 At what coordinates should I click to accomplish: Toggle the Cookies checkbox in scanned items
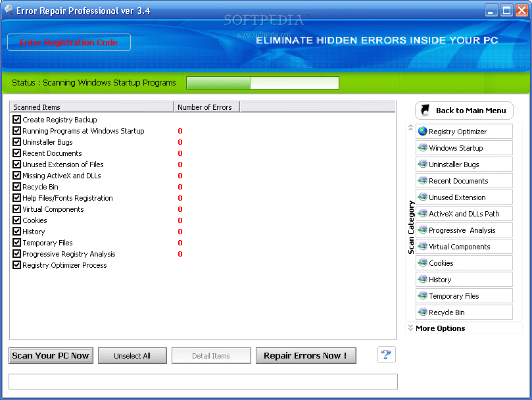[16, 220]
